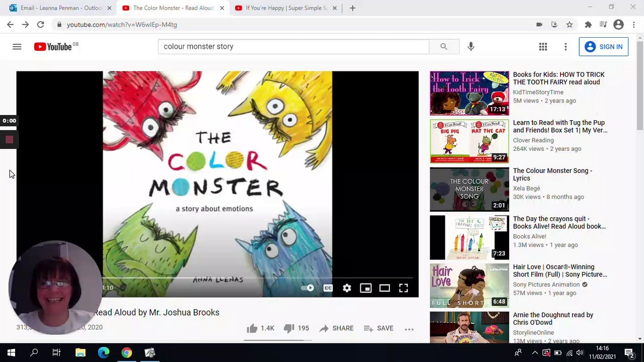Image resolution: width=644 pixels, height=362 pixels.
Task: Save the video using SAVE
Action: point(379,328)
